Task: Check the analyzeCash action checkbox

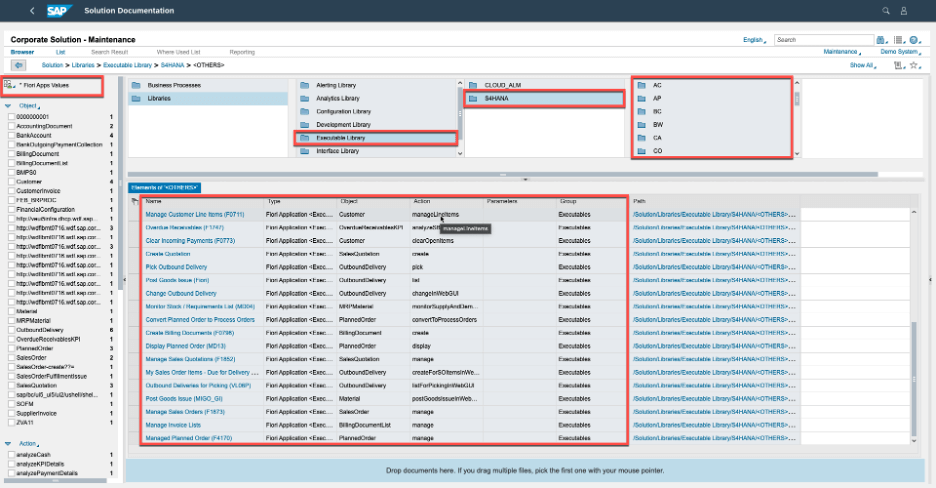Action: (11, 455)
